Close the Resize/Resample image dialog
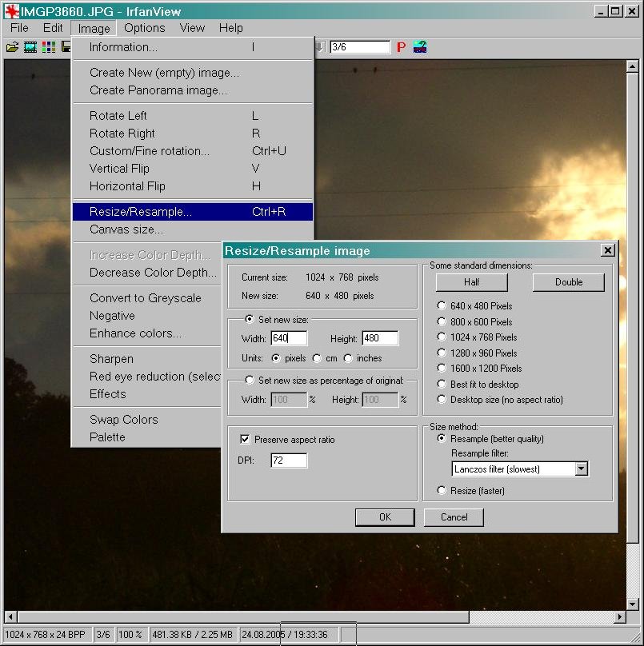644x646 pixels. pos(607,250)
